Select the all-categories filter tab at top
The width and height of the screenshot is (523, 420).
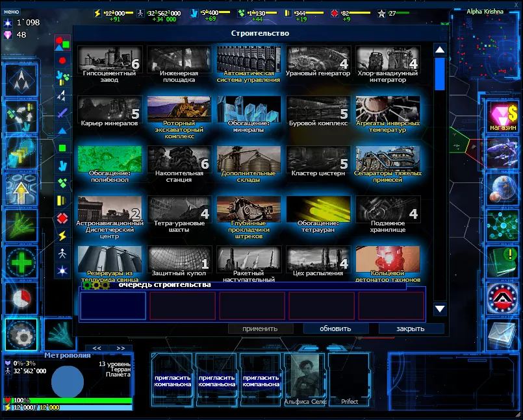(x=62, y=43)
